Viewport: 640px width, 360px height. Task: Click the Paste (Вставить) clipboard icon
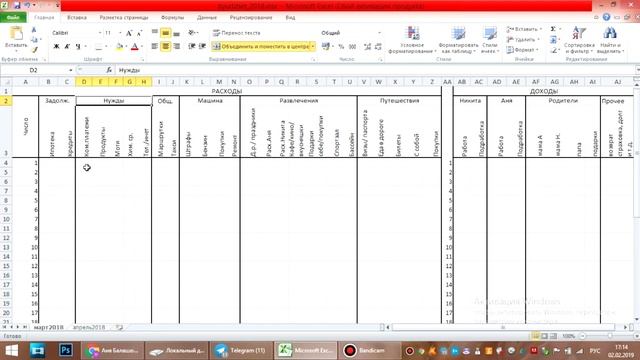click(16, 33)
